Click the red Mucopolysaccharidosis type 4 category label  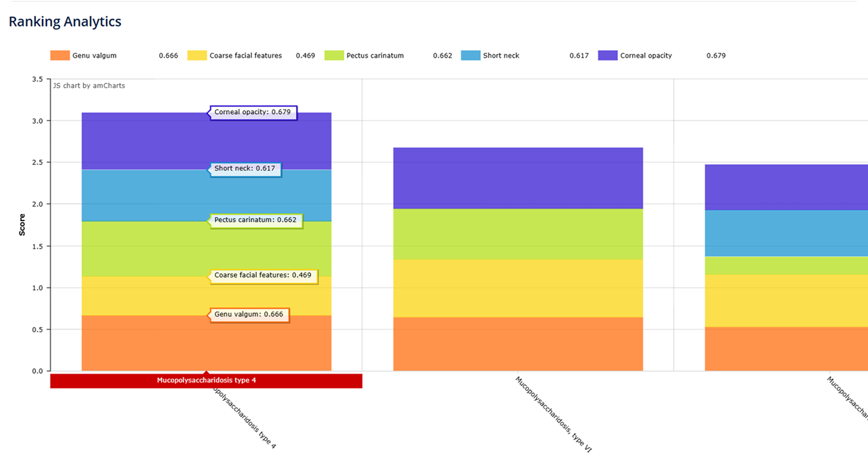(x=206, y=381)
